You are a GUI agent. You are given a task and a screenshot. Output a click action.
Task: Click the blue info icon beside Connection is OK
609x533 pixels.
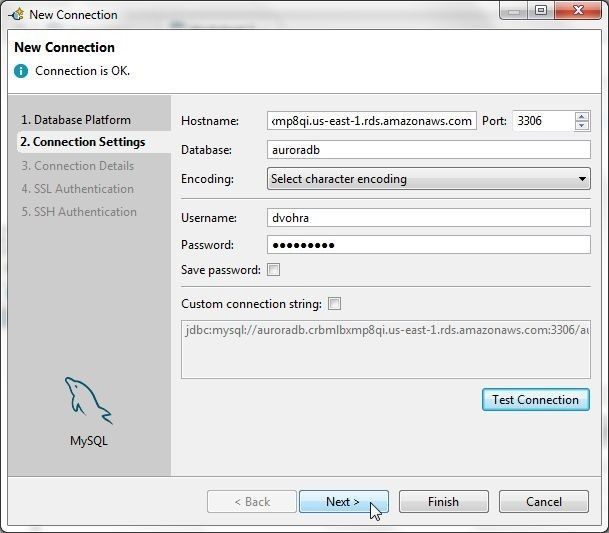[x=21, y=71]
